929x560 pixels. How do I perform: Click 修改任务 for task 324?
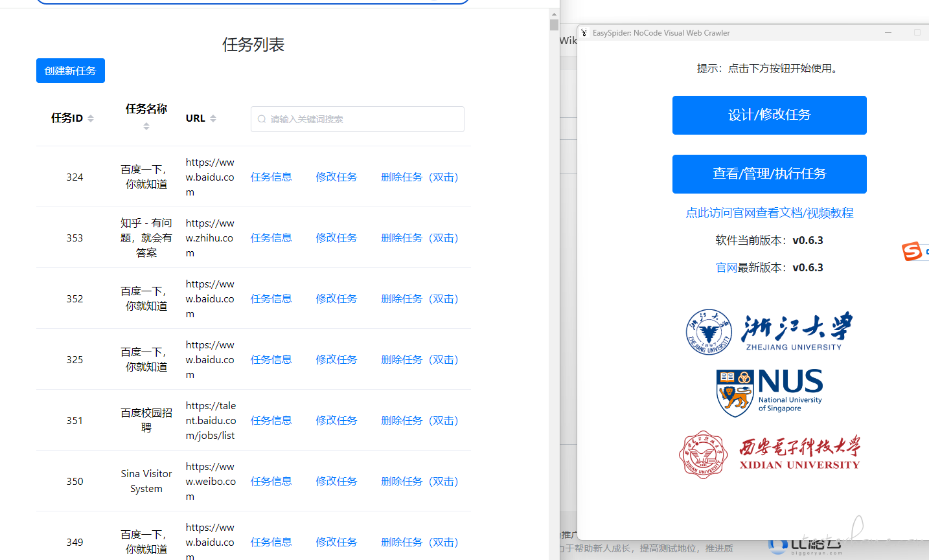coord(337,177)
